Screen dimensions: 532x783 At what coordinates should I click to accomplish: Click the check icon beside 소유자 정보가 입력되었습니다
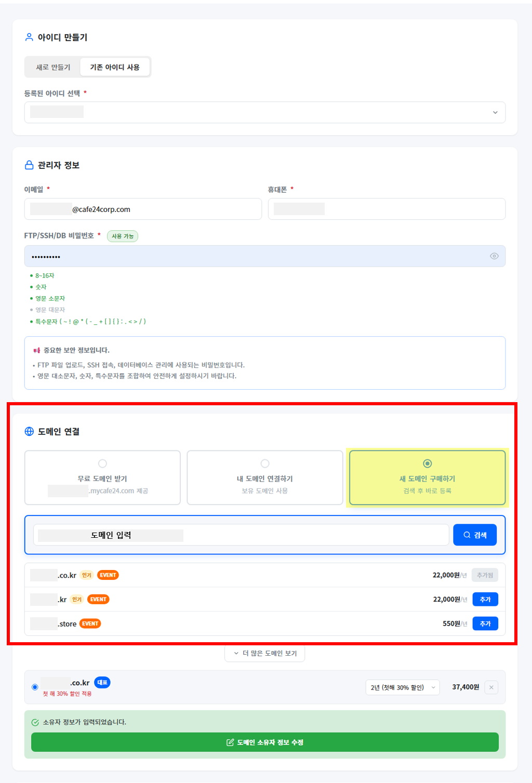point(35,722)
